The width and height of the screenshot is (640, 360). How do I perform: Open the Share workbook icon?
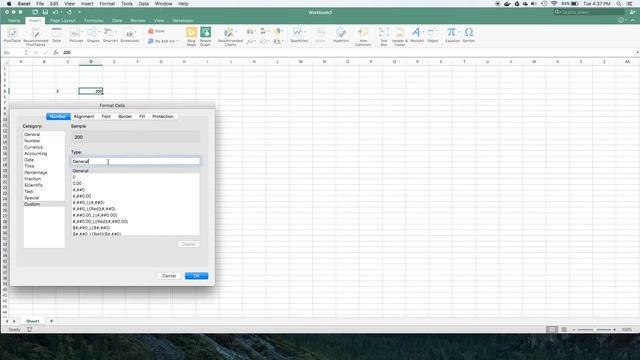(x=632, y=12)
